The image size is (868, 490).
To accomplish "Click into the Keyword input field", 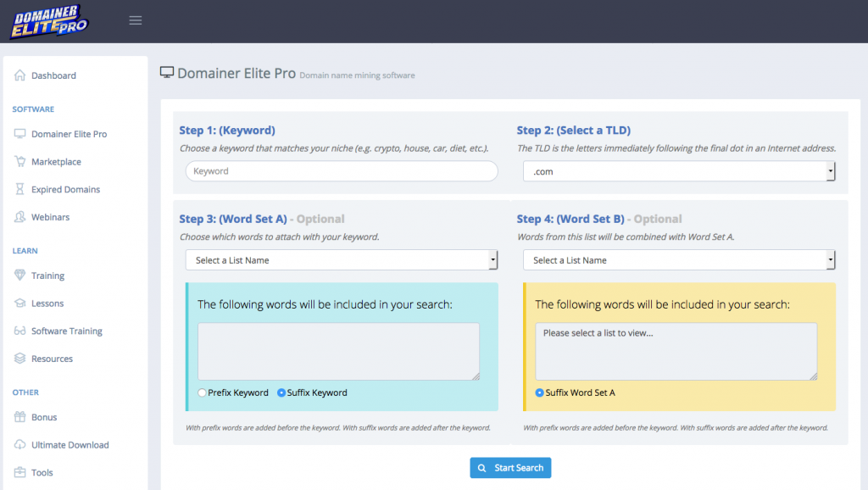I will (x=342, y=171).
